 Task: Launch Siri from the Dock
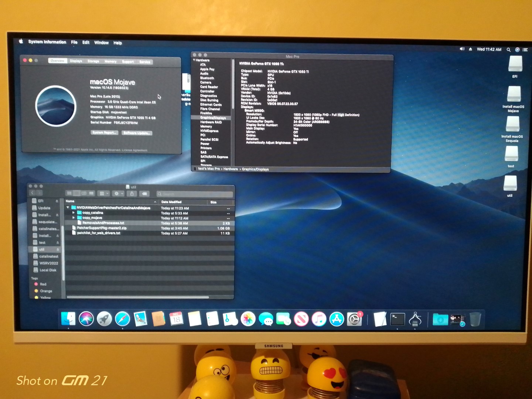pos(86,319)
